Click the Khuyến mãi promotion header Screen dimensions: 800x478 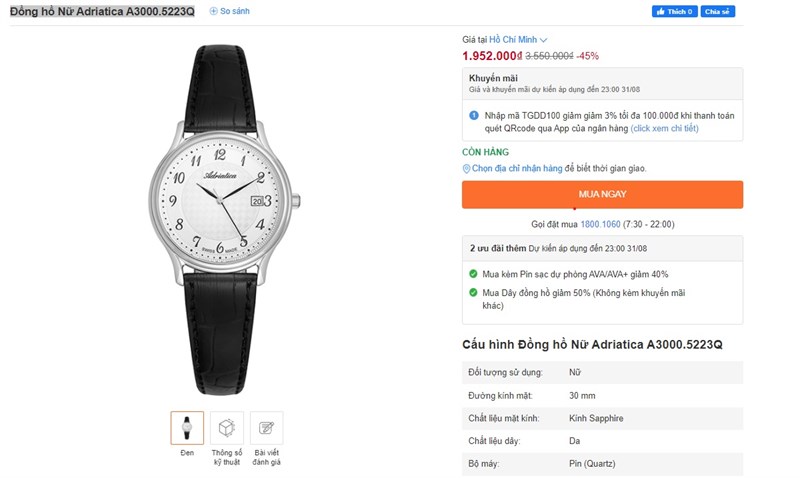tap(494, 77)
